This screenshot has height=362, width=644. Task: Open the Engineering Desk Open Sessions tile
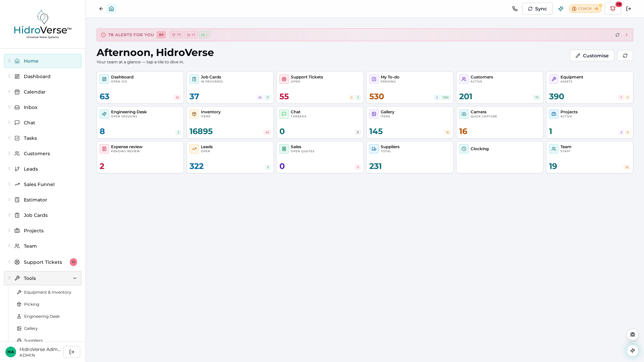click(140, 122)
